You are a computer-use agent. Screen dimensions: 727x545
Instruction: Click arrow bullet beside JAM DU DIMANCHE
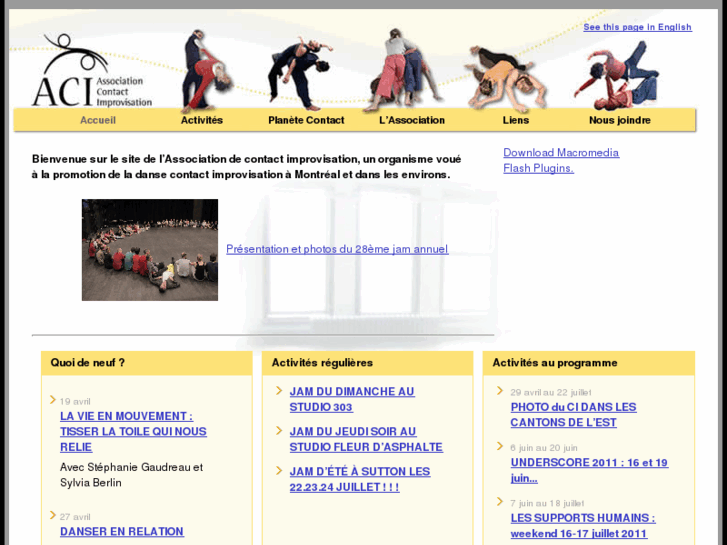point(279,391)
